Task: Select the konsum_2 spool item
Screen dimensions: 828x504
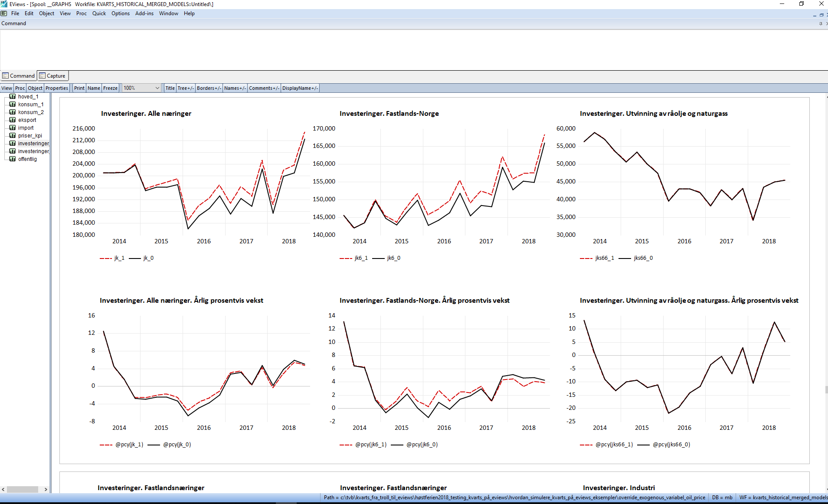Action: coord(31,112)
